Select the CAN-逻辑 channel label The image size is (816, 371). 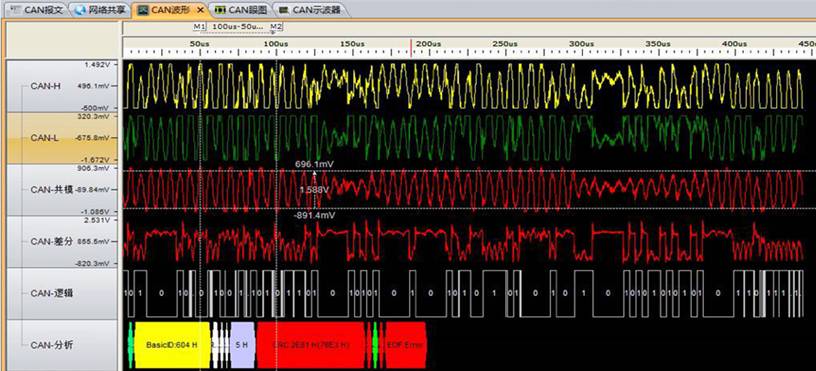51,293
